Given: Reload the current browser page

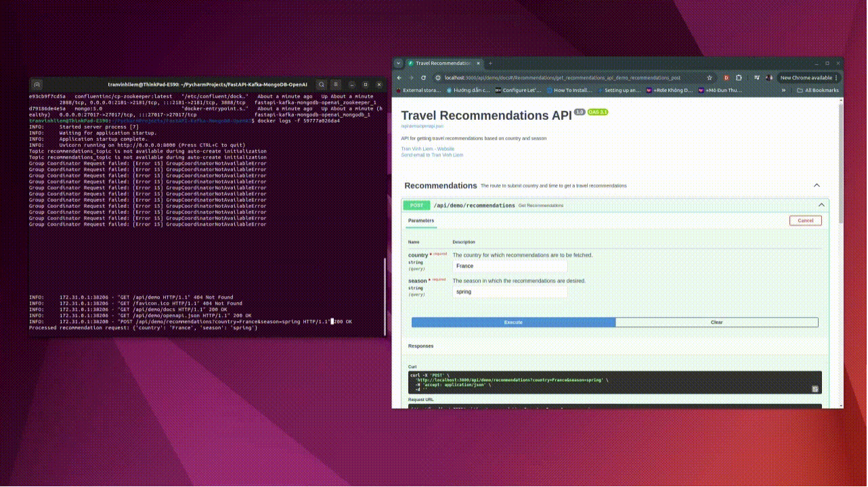Looking at the screenshot, I should (x=424, y=78).
